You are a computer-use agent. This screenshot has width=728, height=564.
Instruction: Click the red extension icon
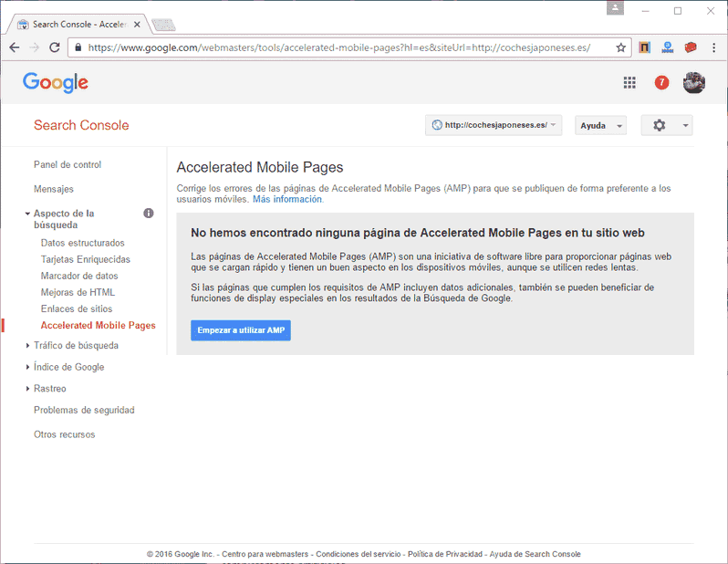(x=691, y=47)
